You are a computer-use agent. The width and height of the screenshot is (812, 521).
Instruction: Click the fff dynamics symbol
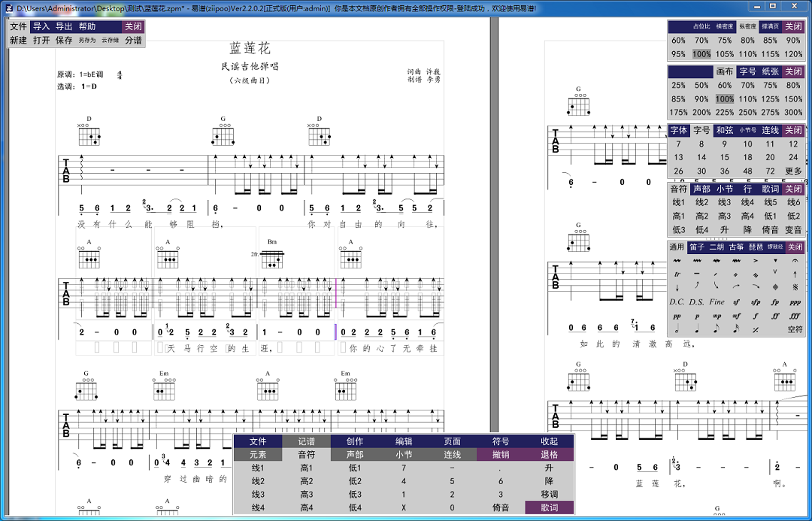(x=795, y=316)
